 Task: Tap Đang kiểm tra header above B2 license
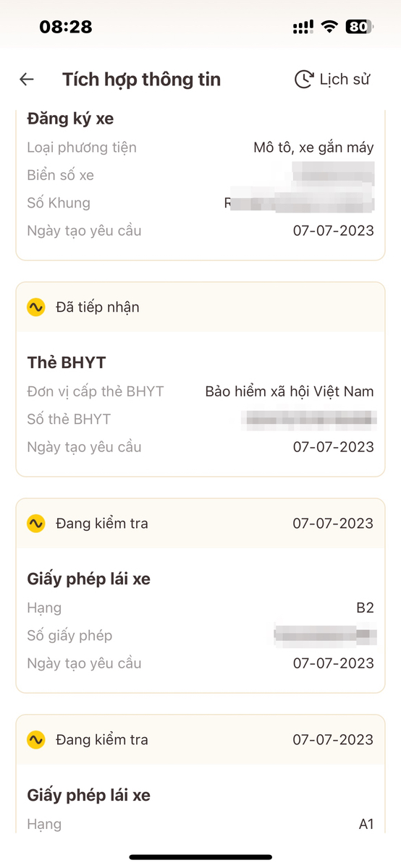click(200, 523)
